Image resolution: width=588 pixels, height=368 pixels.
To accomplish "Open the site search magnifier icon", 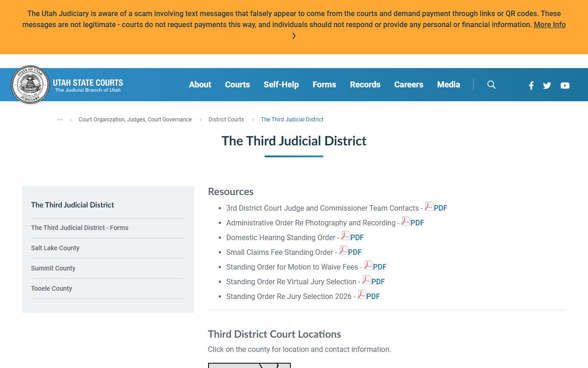I will coord(492,85).
